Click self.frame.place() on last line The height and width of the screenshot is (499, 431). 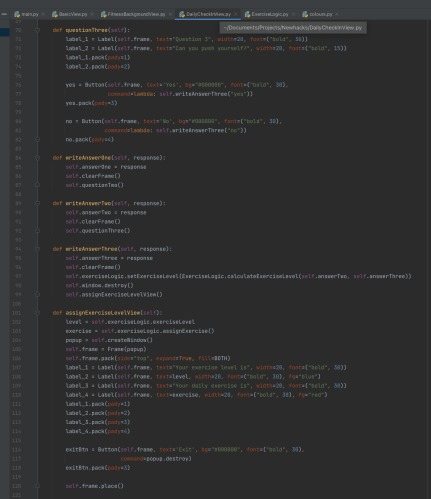coord(95,486)
